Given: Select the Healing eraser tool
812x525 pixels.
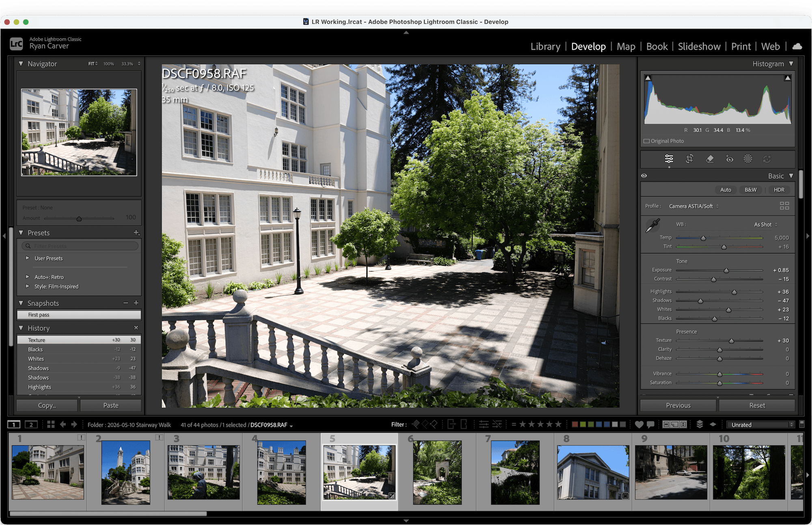Looking at the screenshot, I should click(710, 159).
